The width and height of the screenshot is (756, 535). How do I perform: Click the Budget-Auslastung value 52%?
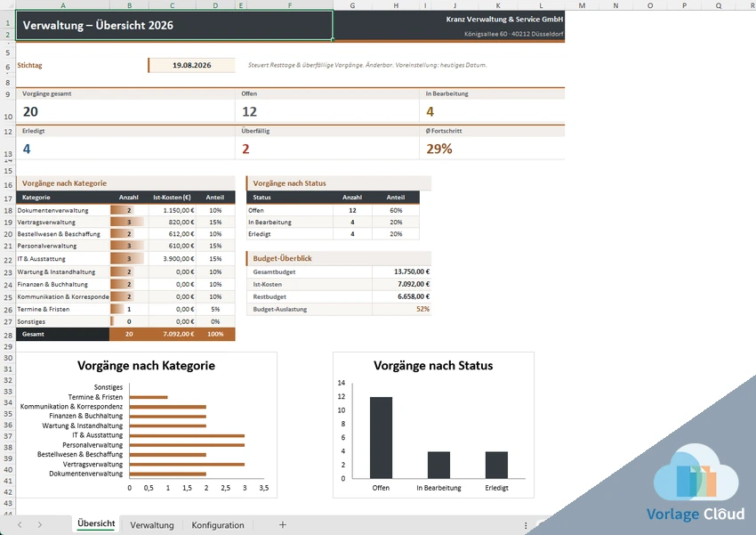point(401,309)
